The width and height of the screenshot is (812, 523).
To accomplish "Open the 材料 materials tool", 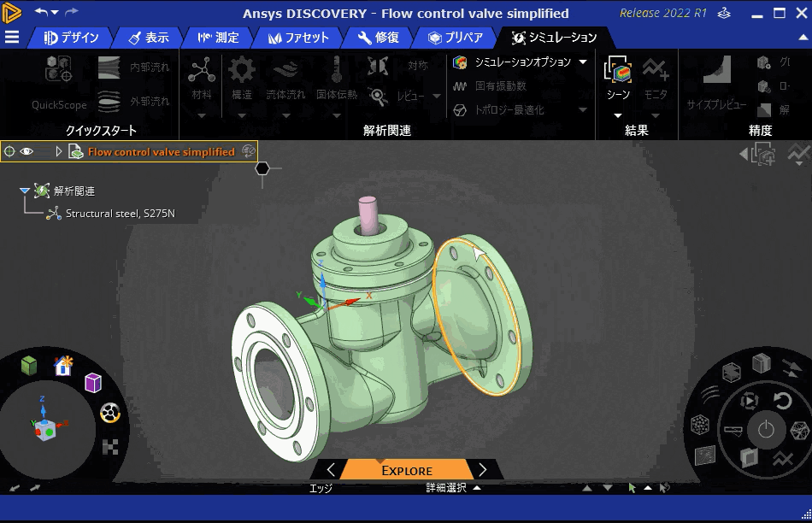I will tap(202, 79).
